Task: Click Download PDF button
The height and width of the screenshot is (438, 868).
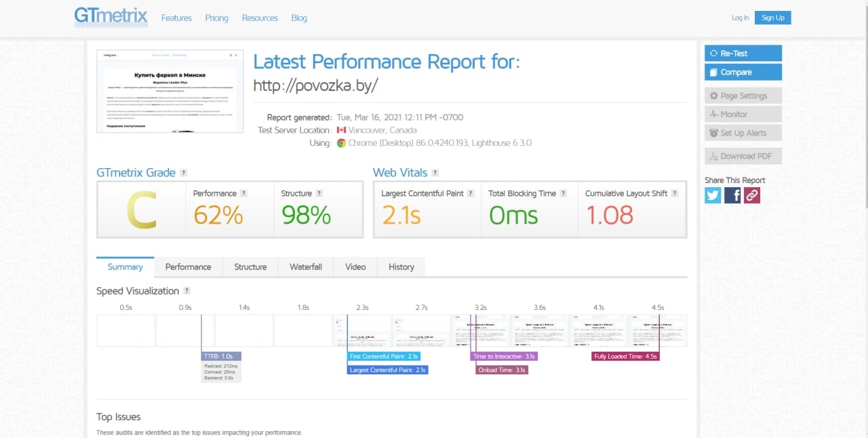Action: tap(743, 156)
